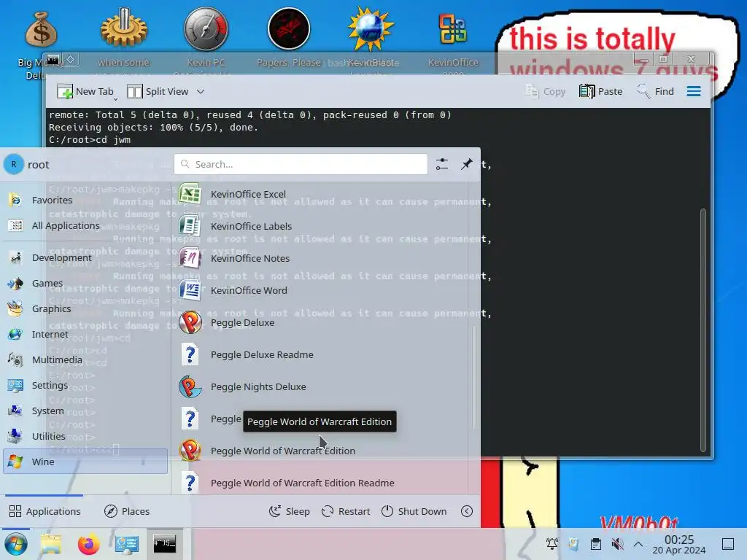Image resolution: width=747 pixels, height=560 pixels.
Task: Click Split View in Konsole
Action: click(158, 91)
